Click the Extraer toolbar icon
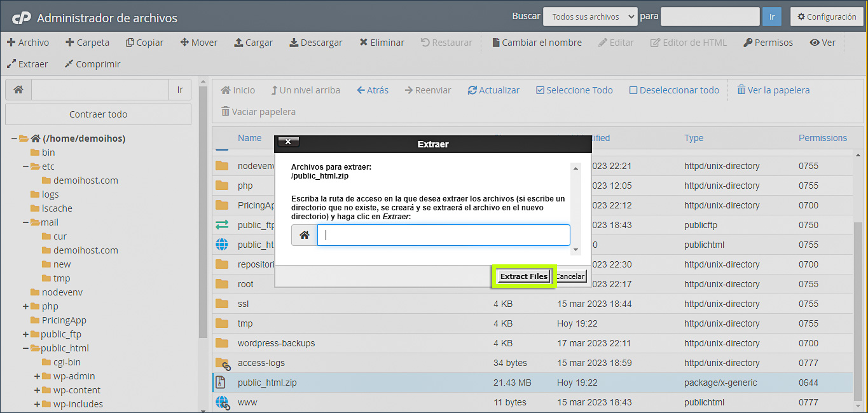The height and width of the screenshot is (413, 868). click(x=11, y=64)
